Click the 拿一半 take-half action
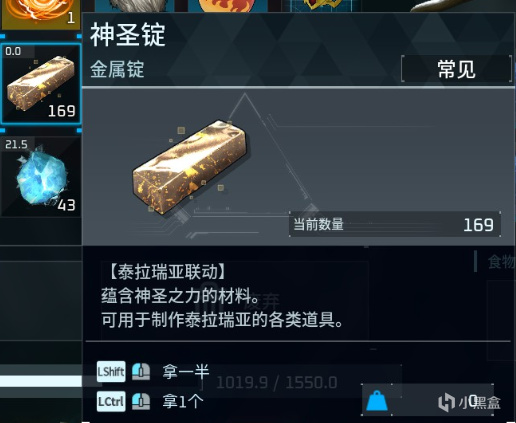Viewport: 516px width, 423px height. (186, 372)
